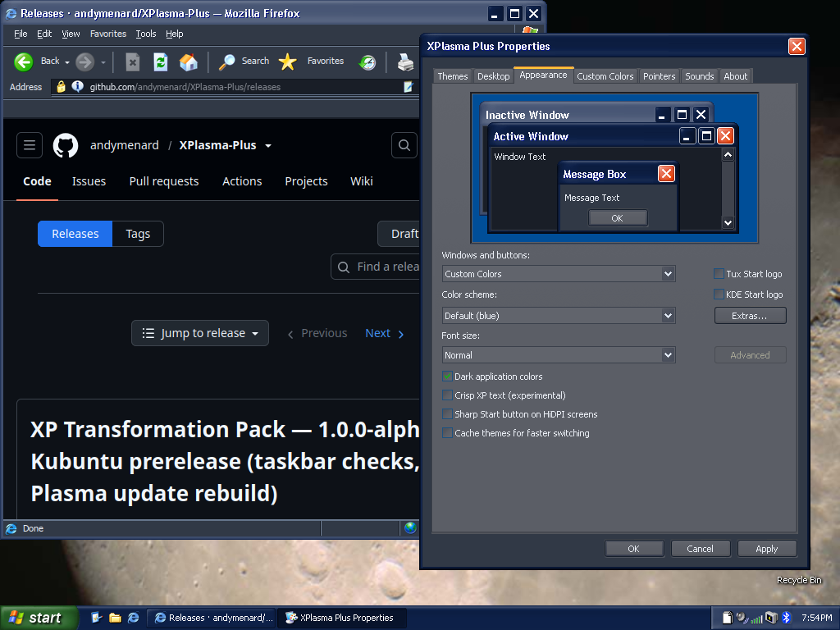
Task: Click OK at the bottom of Properties dialog
Action: pyautogui.click(x=634, y=549)
